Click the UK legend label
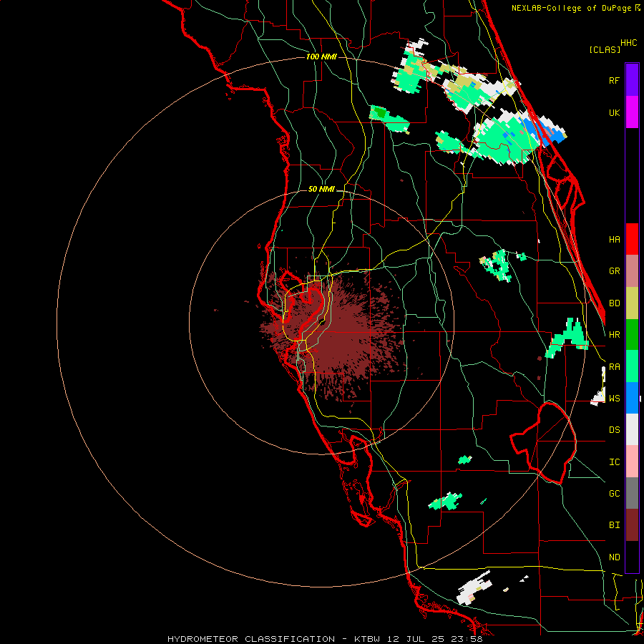This screenshot has height=644, width=644. pos(614,112)
